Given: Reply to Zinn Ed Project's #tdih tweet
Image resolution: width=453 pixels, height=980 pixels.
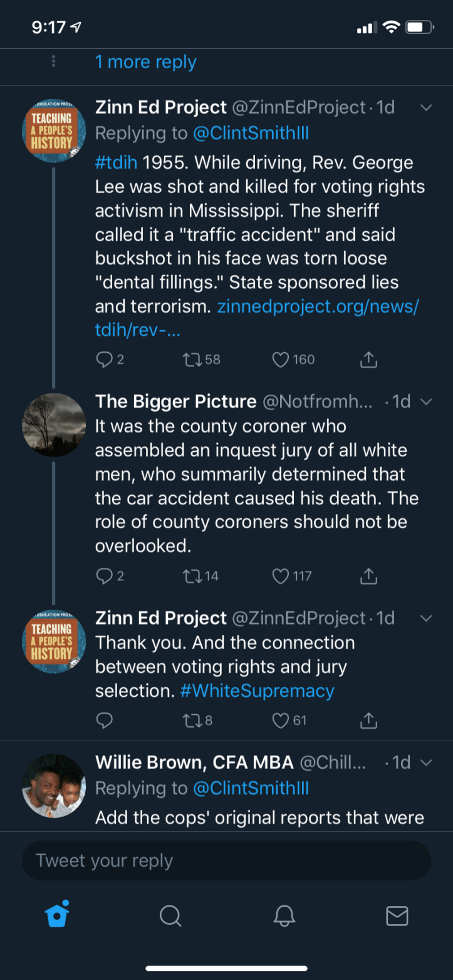Looking at the screenshot, I should click(x=103, y=359).
